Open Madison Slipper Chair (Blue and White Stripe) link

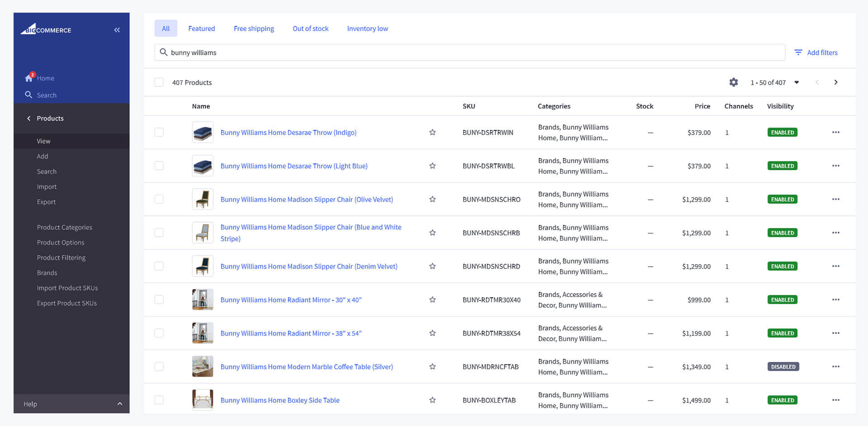coord(311,233)
